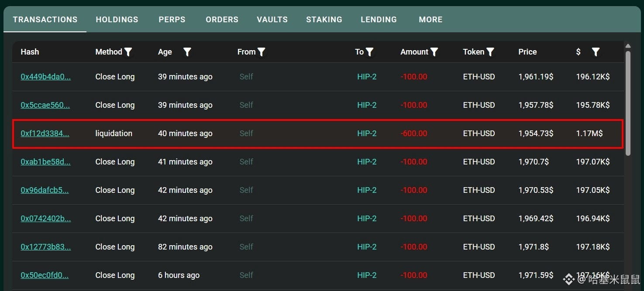Viewport: 644px width, 291px height.
Task: Click the 1,954.73$ price cell
Action: (536, 134)
